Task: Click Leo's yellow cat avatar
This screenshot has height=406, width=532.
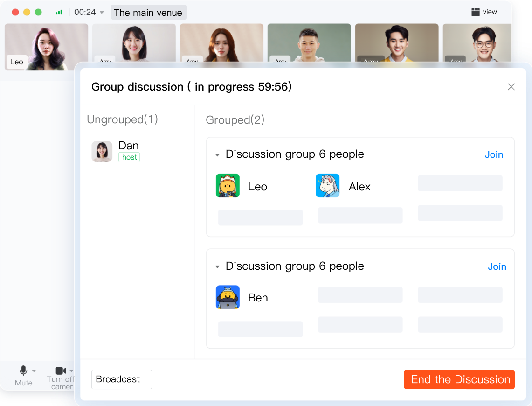Action: pyautogui.click(x=228, y=186)
